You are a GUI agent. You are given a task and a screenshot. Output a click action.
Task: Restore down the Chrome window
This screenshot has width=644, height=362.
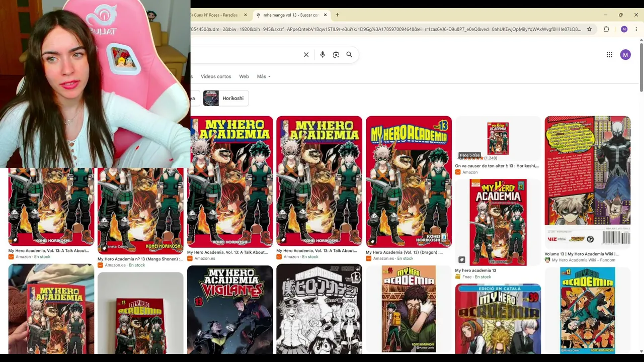[x=621, y=15]
